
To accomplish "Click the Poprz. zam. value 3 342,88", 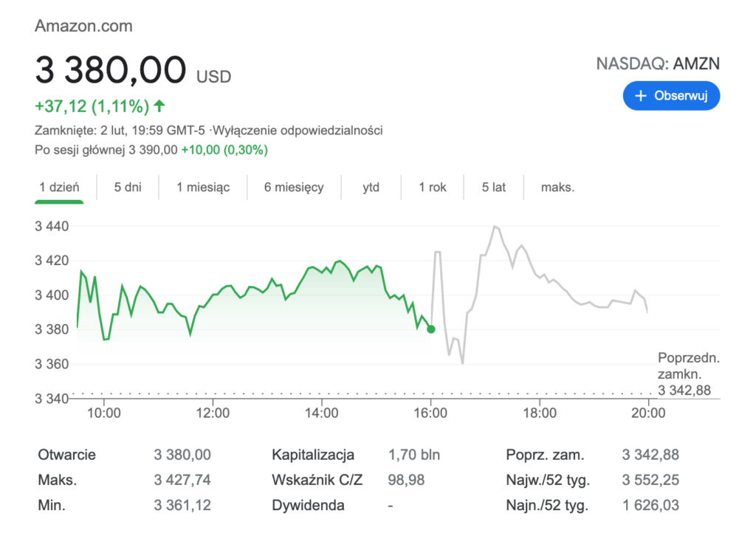I will tap(650, 455).
